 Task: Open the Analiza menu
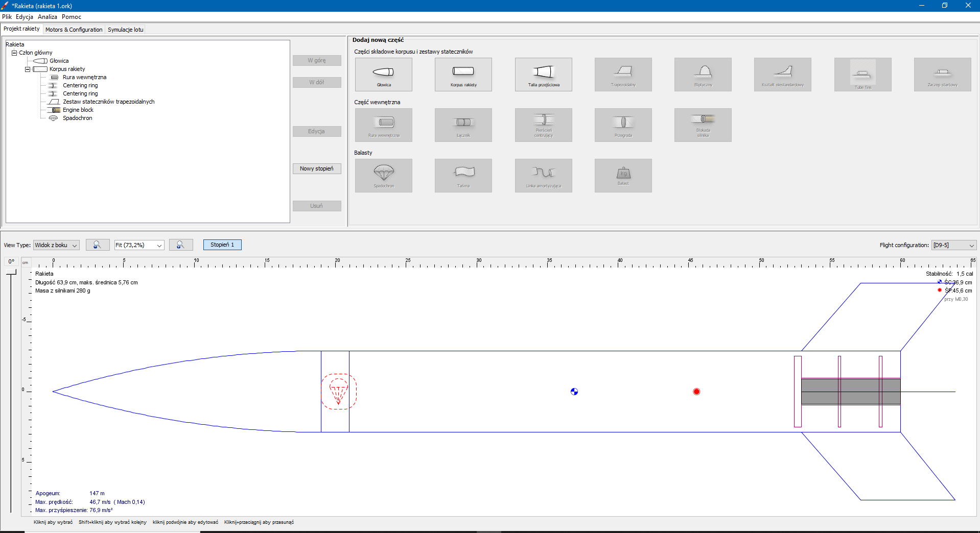(47, 17)
